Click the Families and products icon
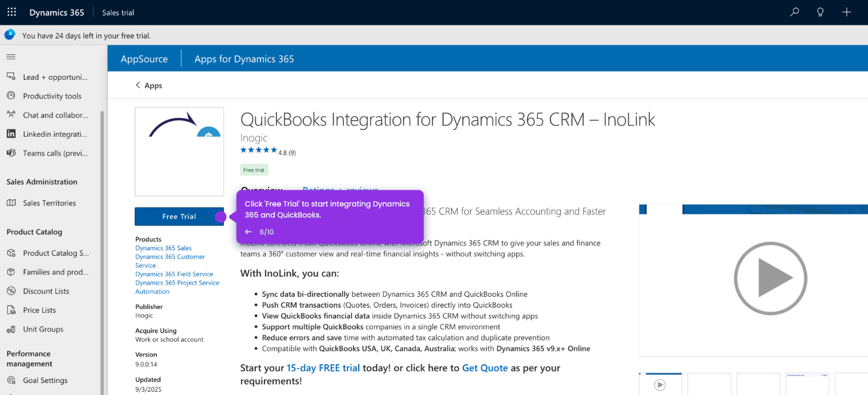868x395 pixels. [x=11, y=272]
